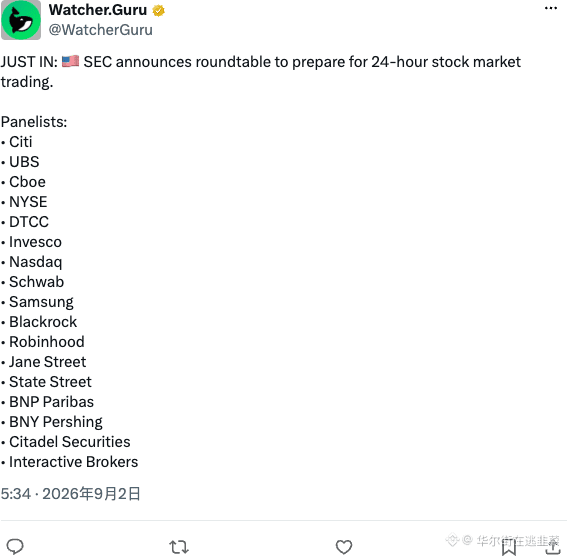Screen dimensions: 567x557
Task: Click the watermark text at bottom right
Action: [x=503, y=540]
